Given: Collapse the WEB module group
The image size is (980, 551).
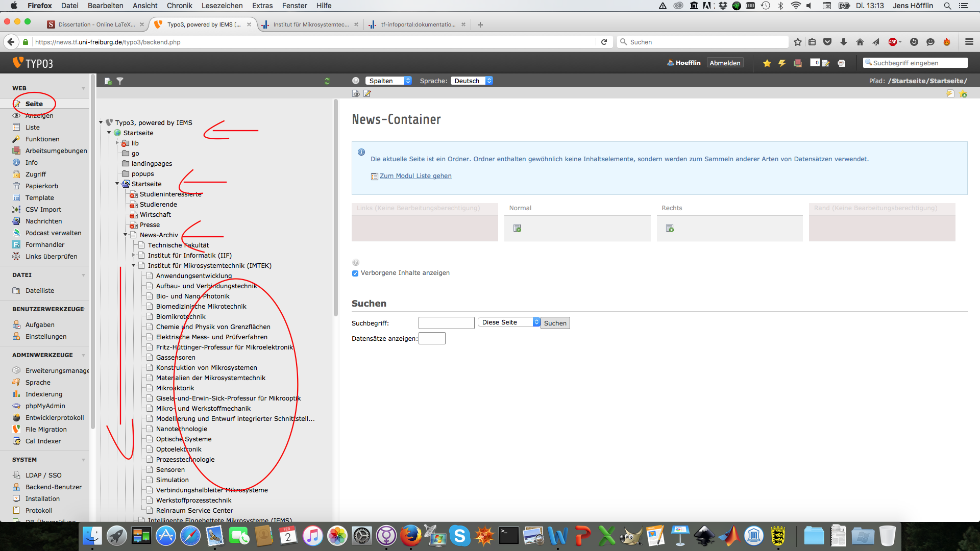Looking at the screenshot, I should point(83,89).
